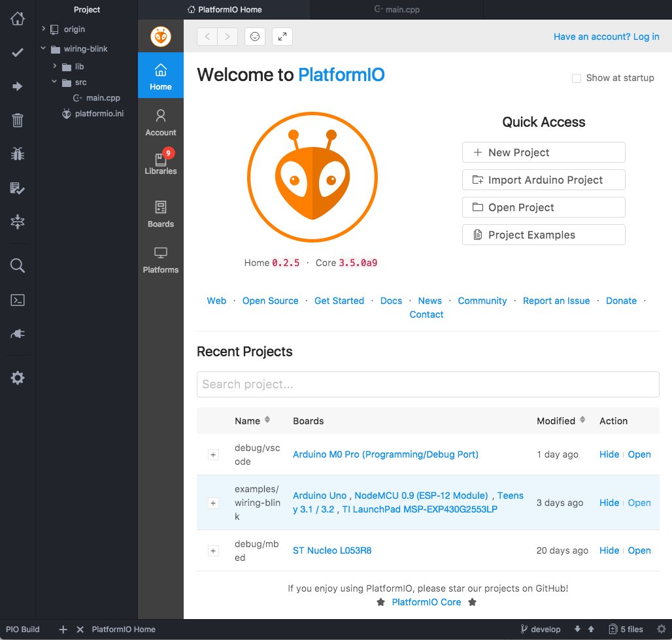Click the Search project input field
This screenshot has width=672, height=640.
[x=428, y=384]
